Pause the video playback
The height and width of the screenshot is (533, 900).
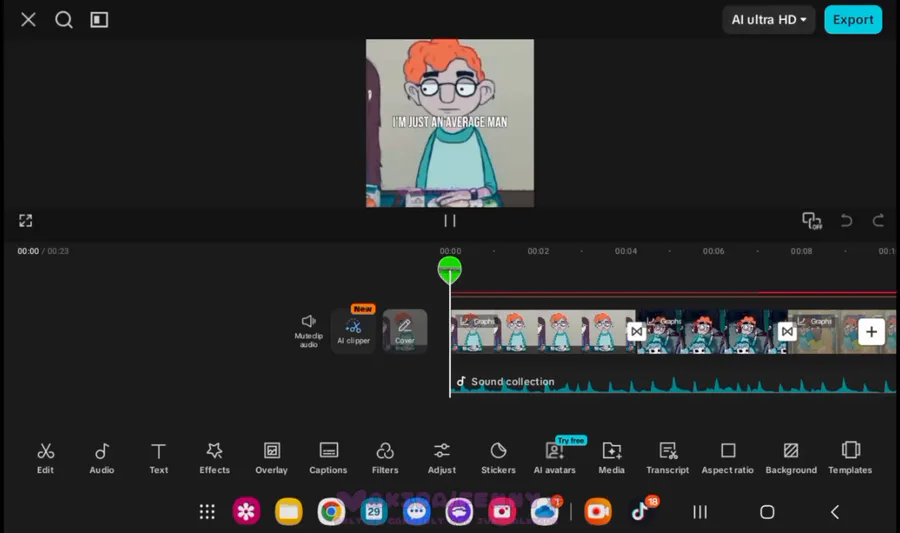[450, 220]
